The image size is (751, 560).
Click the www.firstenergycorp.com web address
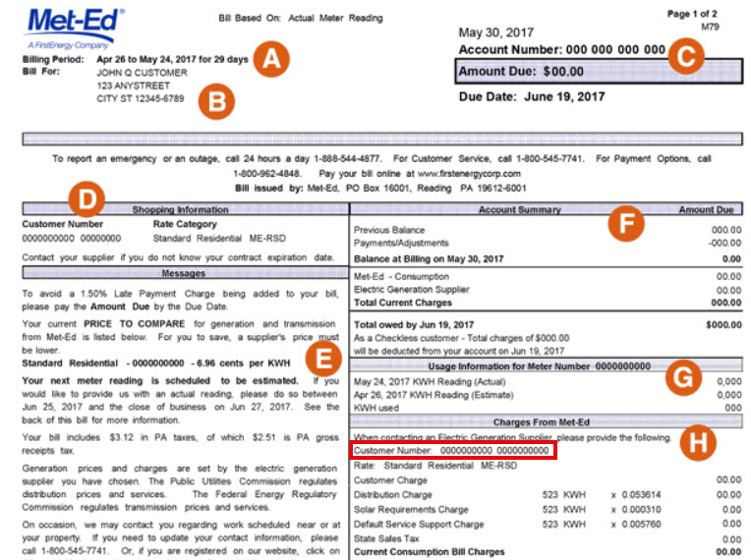tap(470, 173)
